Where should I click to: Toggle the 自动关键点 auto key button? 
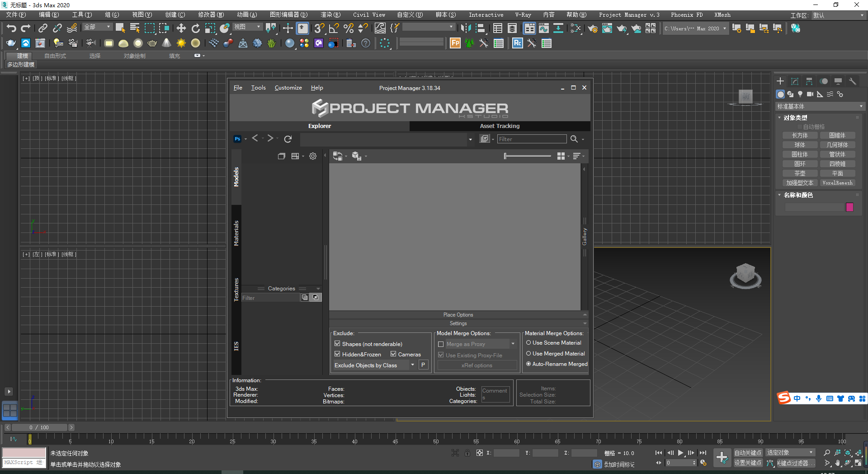pos(748,453)
